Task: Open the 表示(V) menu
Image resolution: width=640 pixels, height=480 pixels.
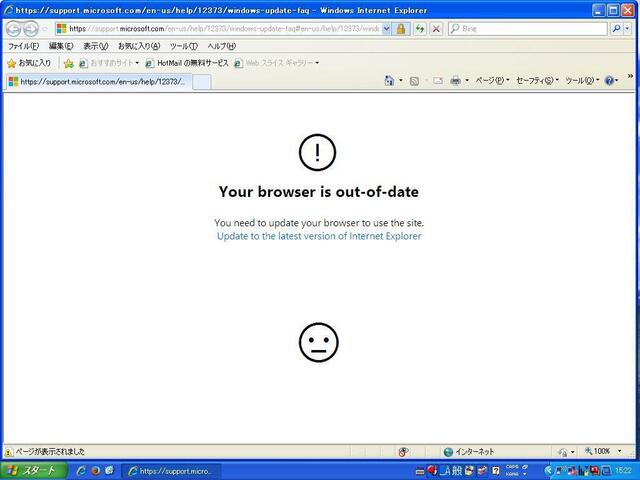Action: pyautogui.click(x=96, y=46)
